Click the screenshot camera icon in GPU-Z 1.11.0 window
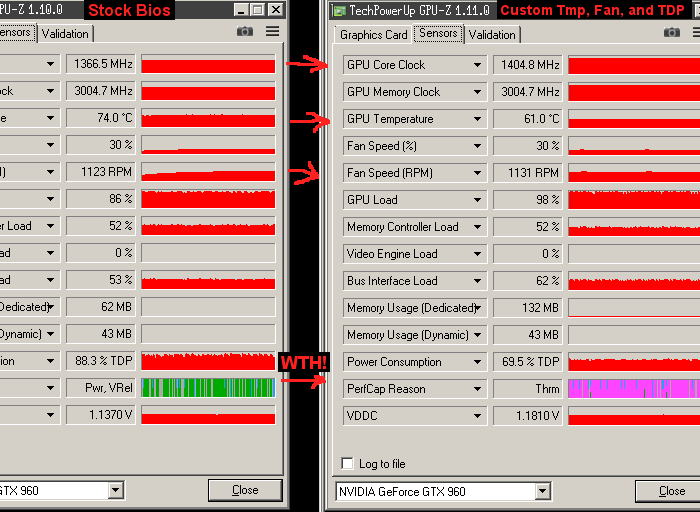 671,32
